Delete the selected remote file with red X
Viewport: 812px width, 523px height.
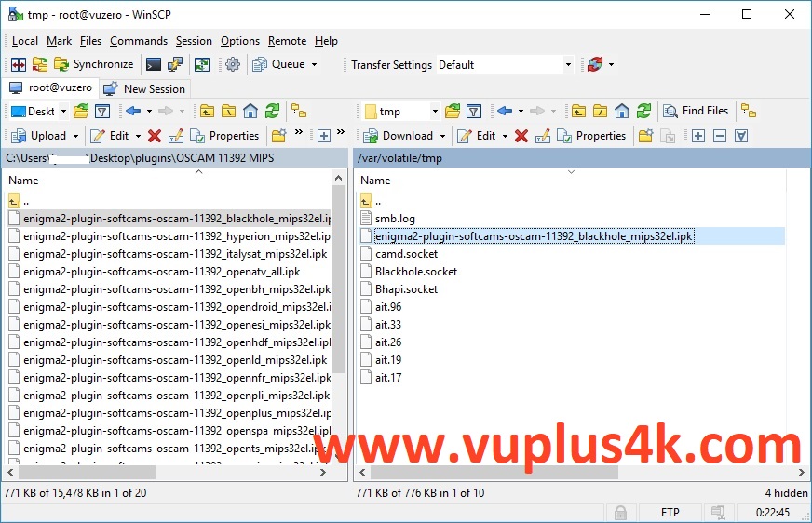[x=521, y=136]
